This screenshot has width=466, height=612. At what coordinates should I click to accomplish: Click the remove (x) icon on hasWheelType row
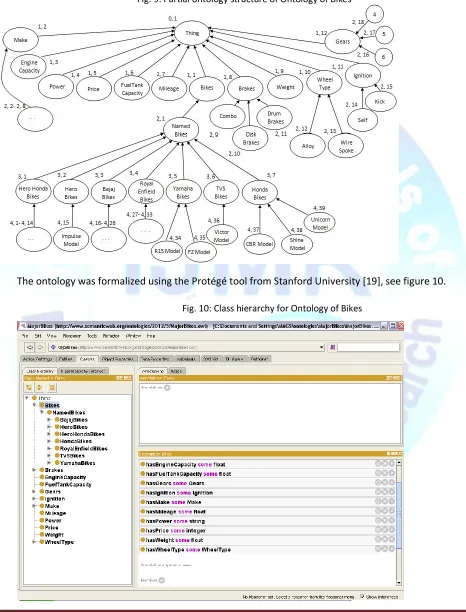point(385,549)
